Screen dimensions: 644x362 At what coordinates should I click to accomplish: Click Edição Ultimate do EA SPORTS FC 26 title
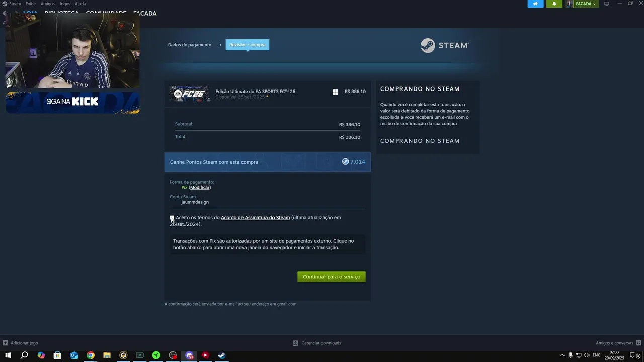(x=256, y=91)
